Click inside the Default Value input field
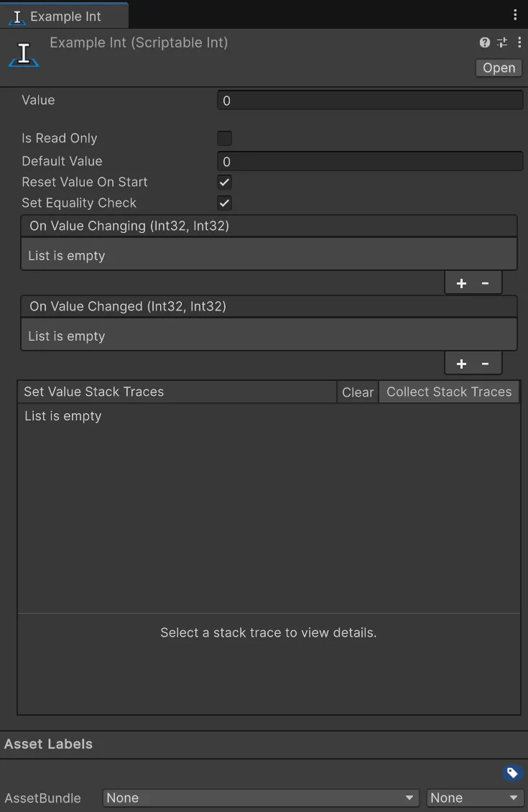The image size is (528, 812). point(369,161)
